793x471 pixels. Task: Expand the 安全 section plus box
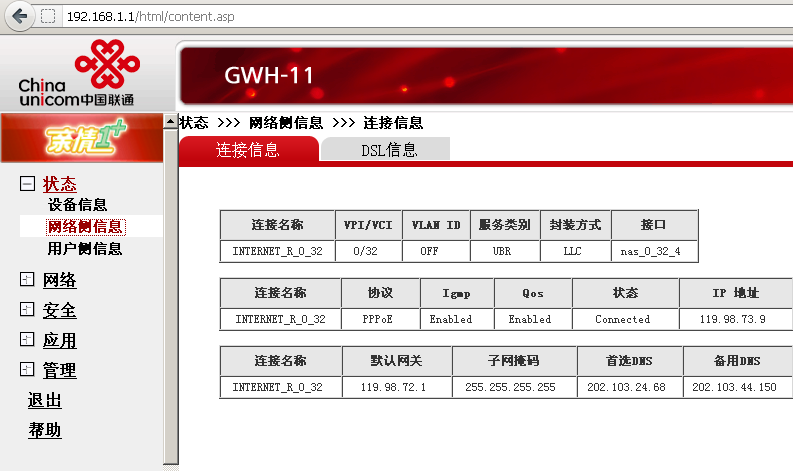27,310
